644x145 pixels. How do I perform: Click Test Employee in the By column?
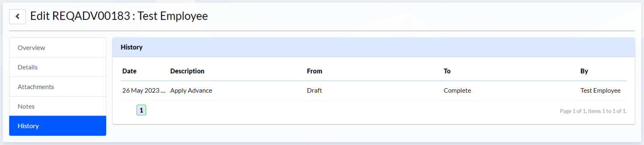[601, 90]
